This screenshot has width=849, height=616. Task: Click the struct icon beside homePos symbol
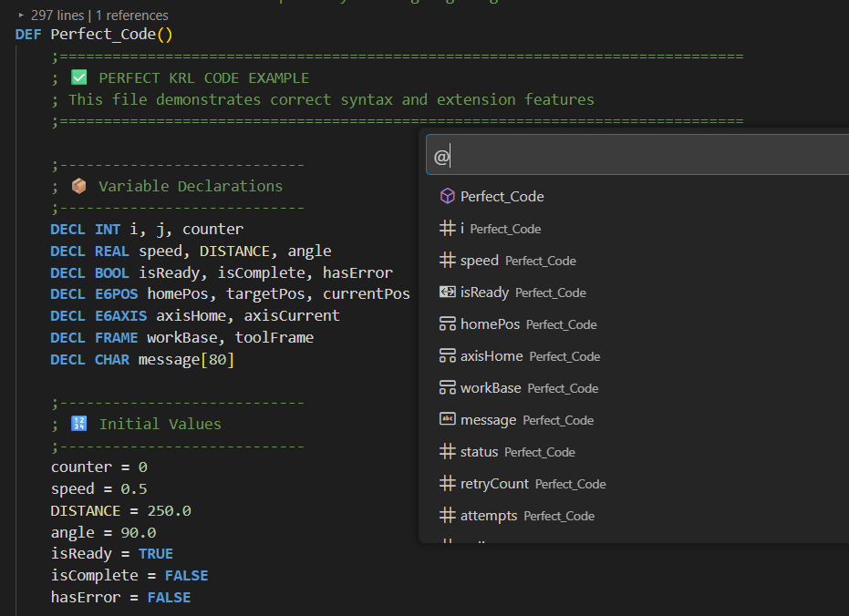[x=447, y=323]
